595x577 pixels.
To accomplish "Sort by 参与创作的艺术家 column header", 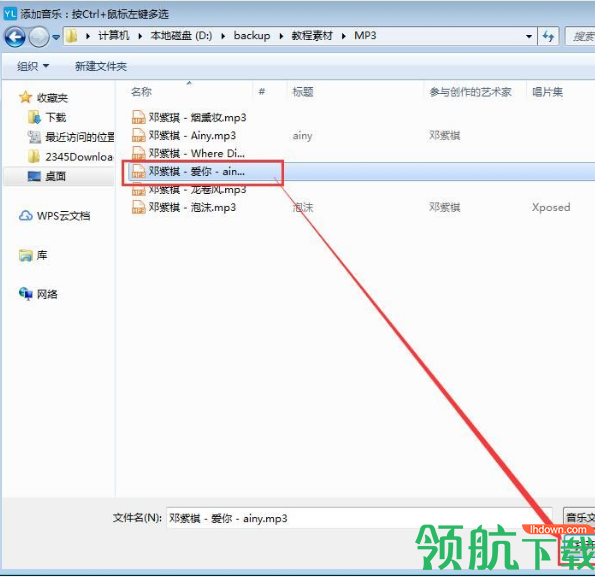I will click(x=471, y=92).
